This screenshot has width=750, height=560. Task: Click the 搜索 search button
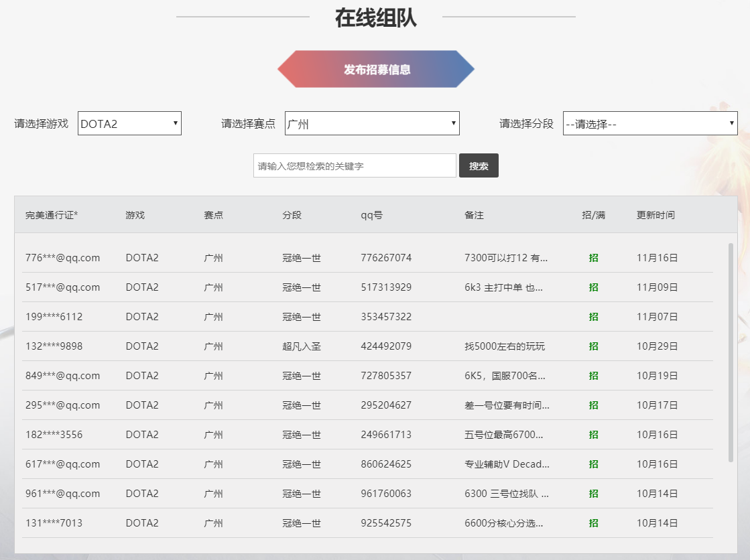[x=479, y=165]
